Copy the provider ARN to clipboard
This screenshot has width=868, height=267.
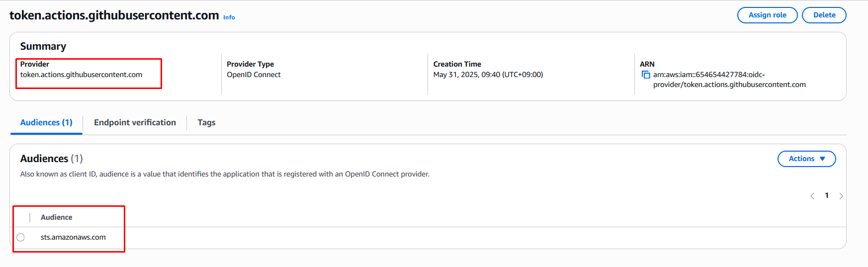(646, 75)
